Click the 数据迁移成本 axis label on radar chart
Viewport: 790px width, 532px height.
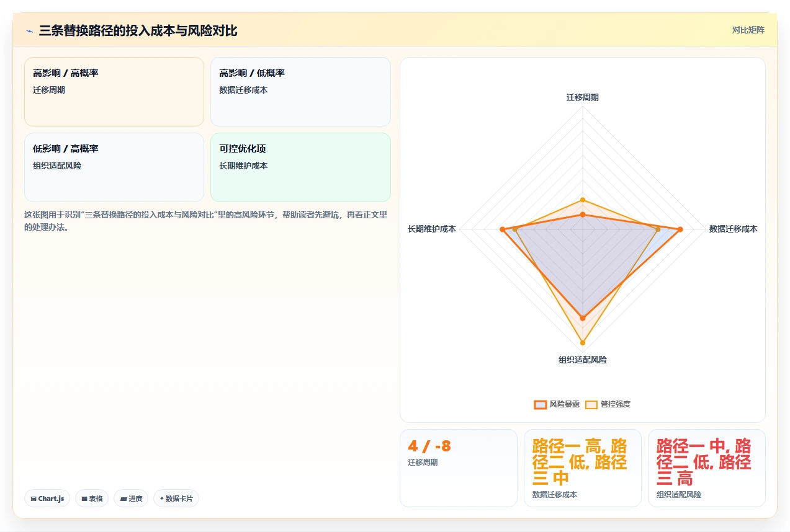(x=733, y=229)
